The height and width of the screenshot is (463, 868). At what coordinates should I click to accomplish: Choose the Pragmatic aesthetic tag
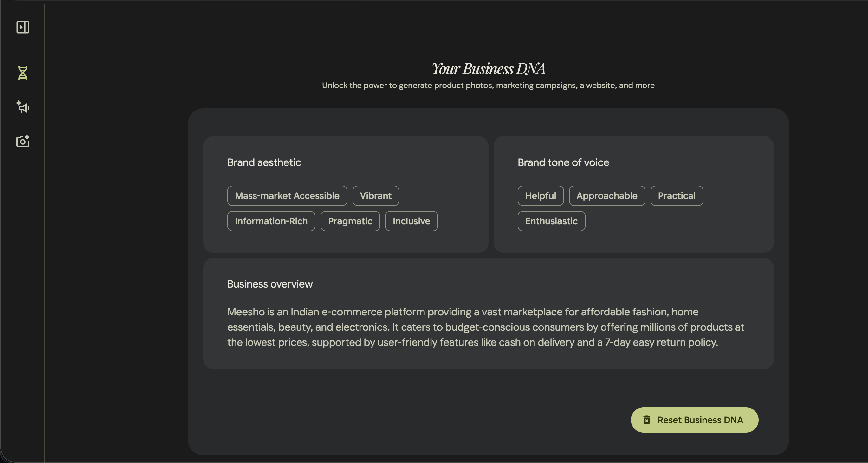click(350, 221)
